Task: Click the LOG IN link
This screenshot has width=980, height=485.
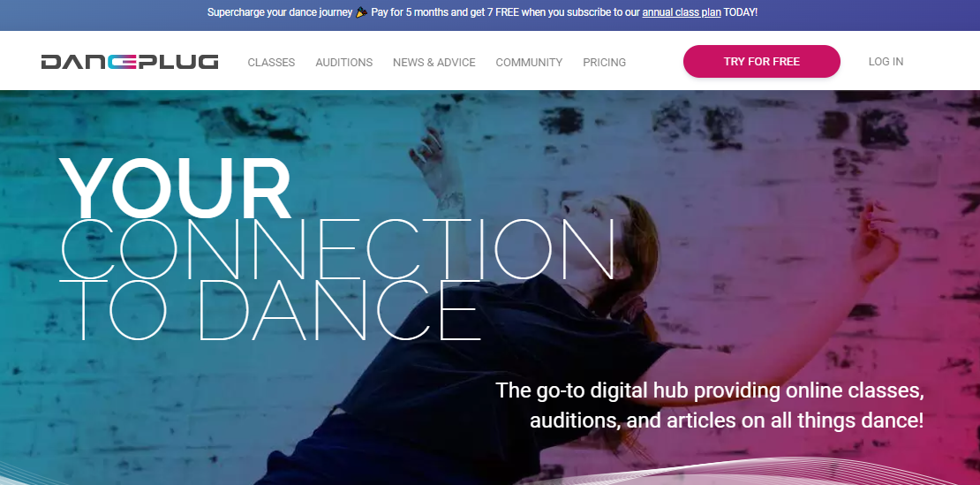Action: [x=886, y=61]
